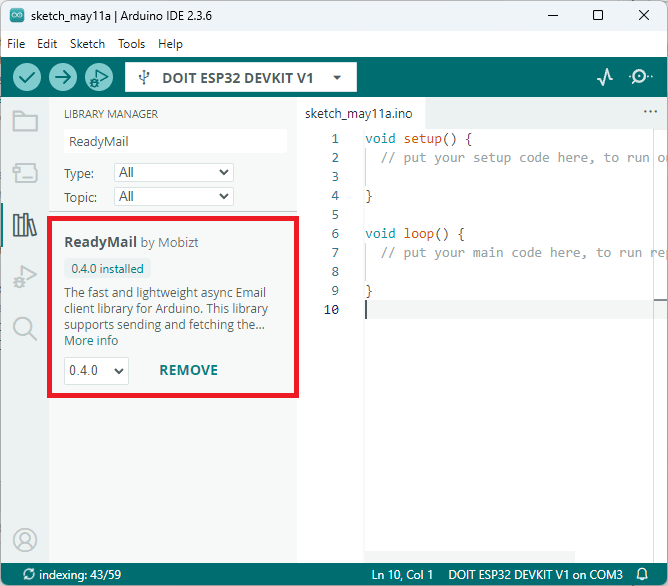Screen dimensions: 668x586
Task: Open the File menu
Action: (x=16, y=44)
